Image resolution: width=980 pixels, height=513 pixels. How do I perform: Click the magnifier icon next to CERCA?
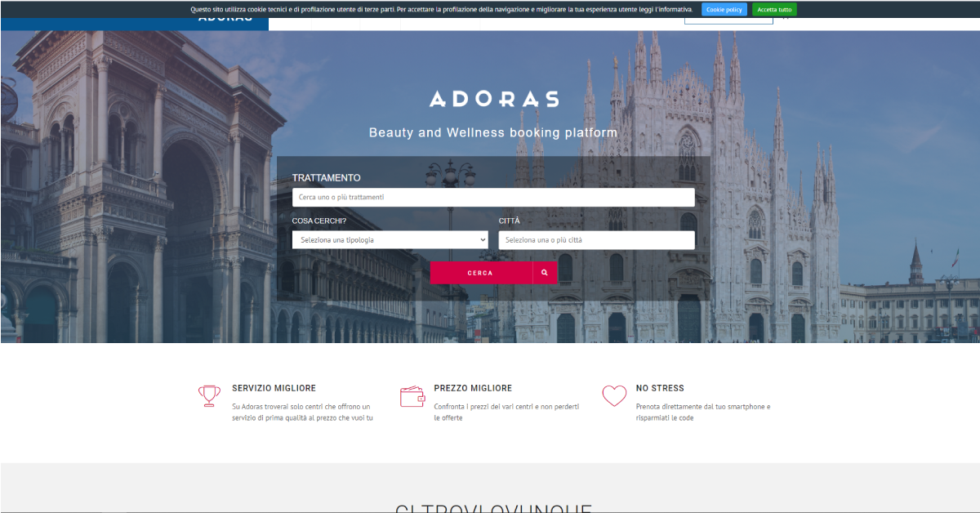tap(545, 273)
